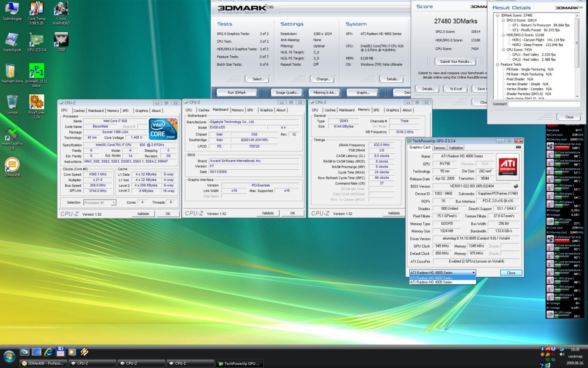This screenshot has height=368, width=588.
Task: Launch Winamp from the quick launch bar
Action: [x=84, y=352]
